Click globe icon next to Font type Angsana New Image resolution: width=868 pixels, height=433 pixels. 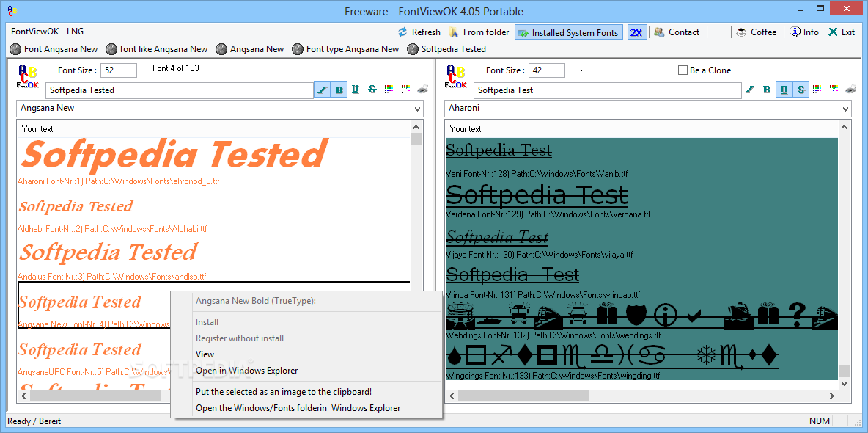[298, 48]
